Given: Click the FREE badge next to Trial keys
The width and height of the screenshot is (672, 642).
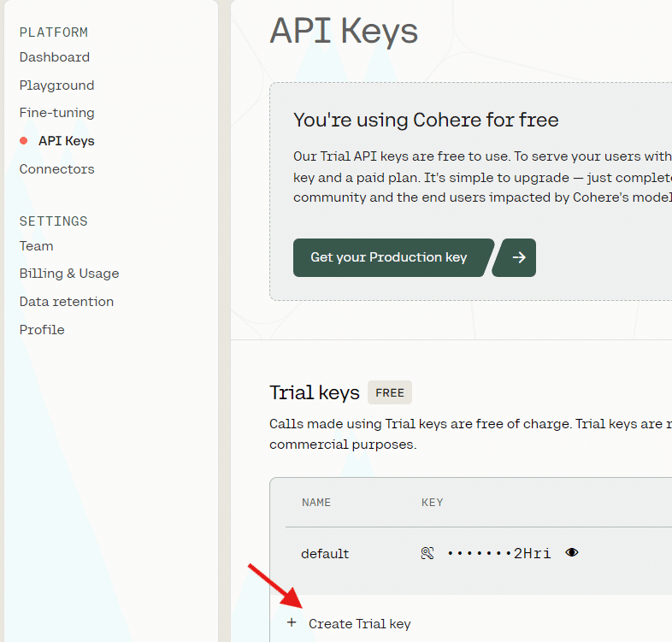Looking at the screenshot, I should point(390,393).
